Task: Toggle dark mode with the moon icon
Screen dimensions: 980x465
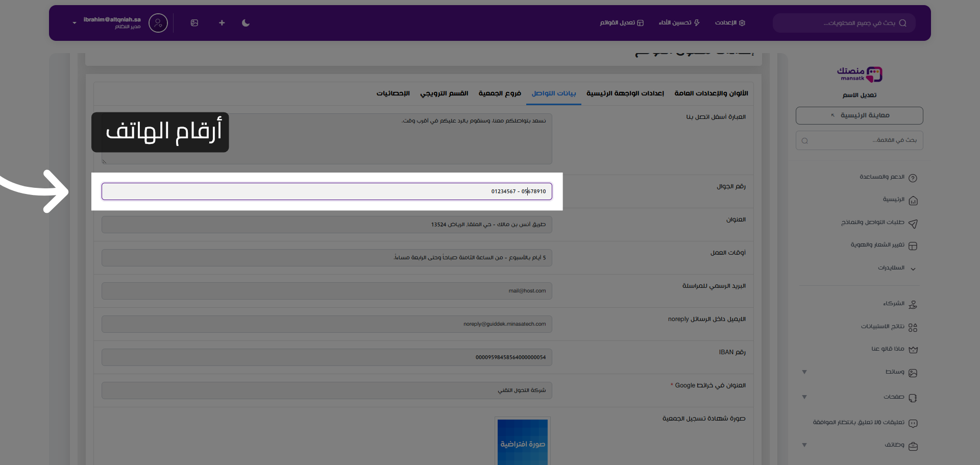Action: pyautogui.click(x=246, y=23)
